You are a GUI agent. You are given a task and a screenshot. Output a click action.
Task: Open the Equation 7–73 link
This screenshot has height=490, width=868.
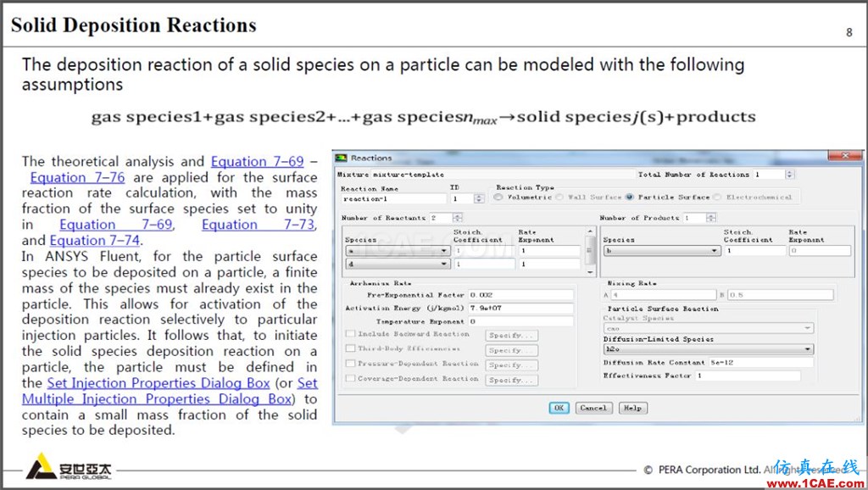[259, 225]
